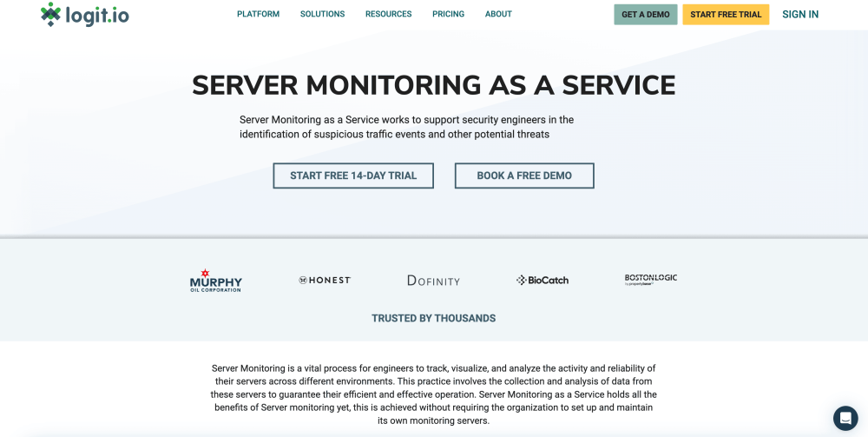Select the Dofinity logo
The height and width of the screenshot is (437, 868).
click(x=433, y=281)
